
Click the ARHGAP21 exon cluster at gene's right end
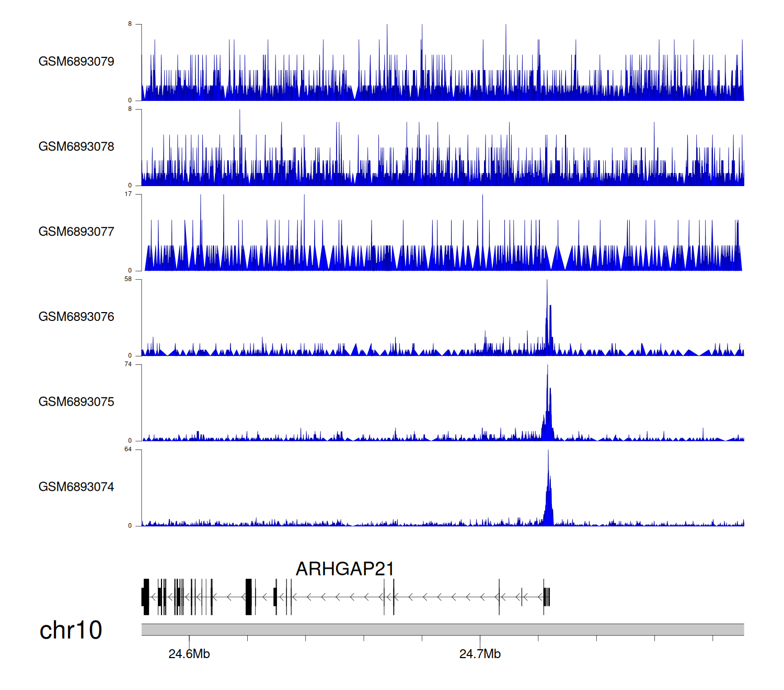tap(547, 597)
